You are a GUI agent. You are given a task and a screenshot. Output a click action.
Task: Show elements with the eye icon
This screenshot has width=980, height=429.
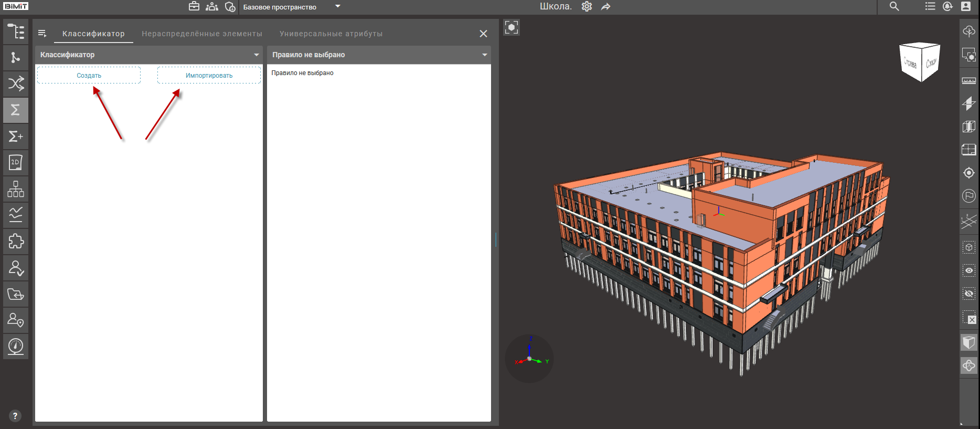click(968, 270)
